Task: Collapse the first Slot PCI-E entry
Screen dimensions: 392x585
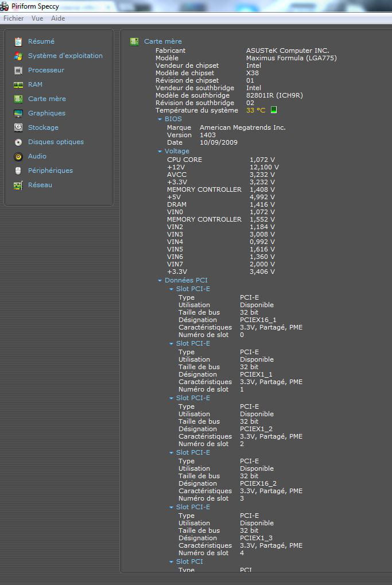Action: (x=172, y=289)
